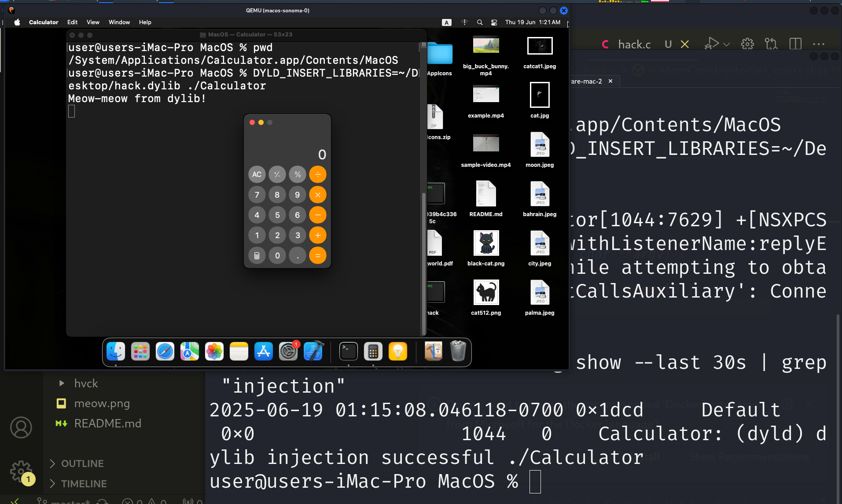
Task: Open the run dropdown arrow next to play
Action: [726, 44]
